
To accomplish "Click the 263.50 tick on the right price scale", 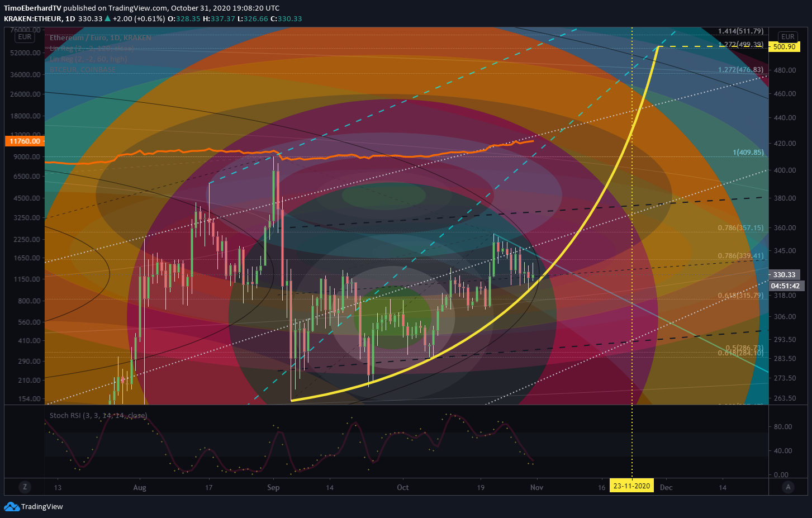I will pyautogui.click(x=785, y=398).
